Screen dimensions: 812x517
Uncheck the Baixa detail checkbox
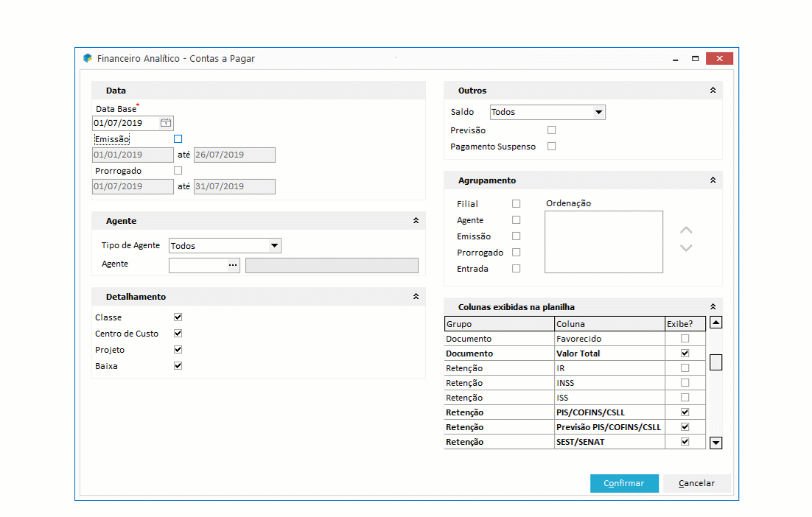pyautogui.click(x=178, y=365)
